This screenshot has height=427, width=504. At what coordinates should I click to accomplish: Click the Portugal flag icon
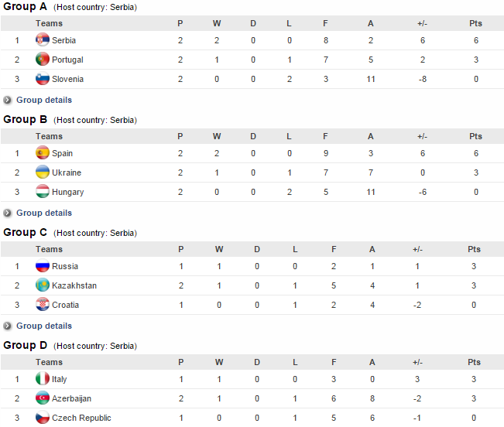click(43, 60)
